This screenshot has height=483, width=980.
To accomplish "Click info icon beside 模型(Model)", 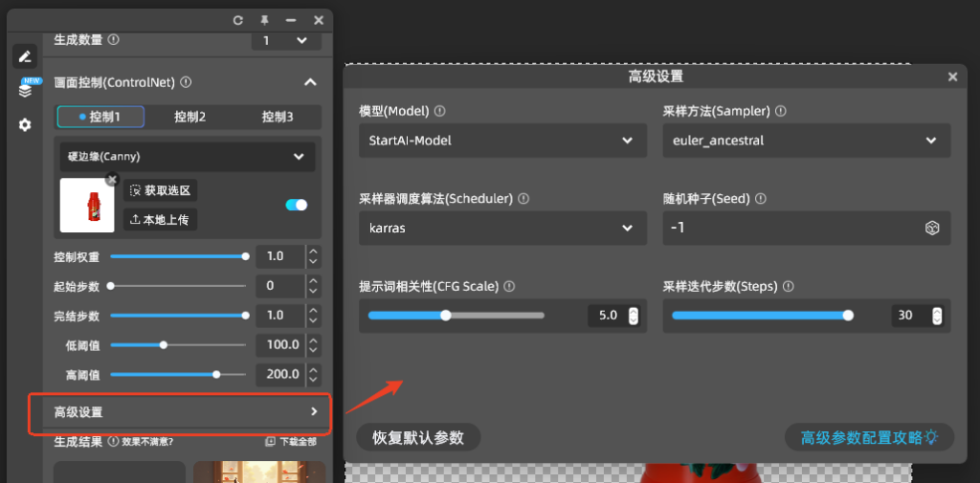I will [440, 111].
